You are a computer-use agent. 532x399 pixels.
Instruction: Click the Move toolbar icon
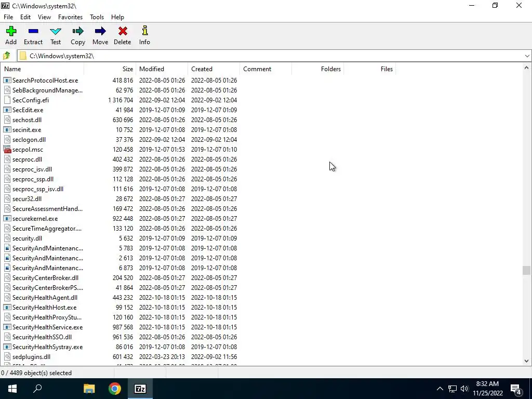[100, 31]
